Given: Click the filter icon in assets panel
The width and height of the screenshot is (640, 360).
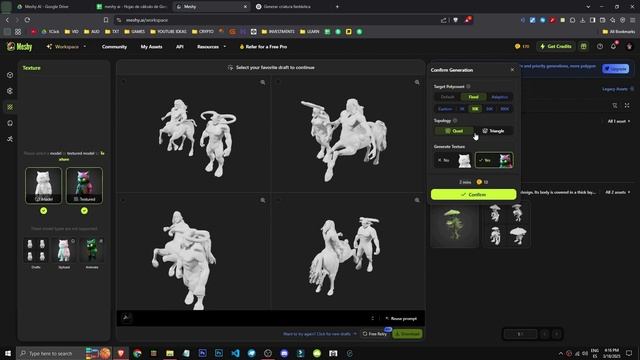Looking at the screenshot, I should pyautogui.click(x=615, y=105).
